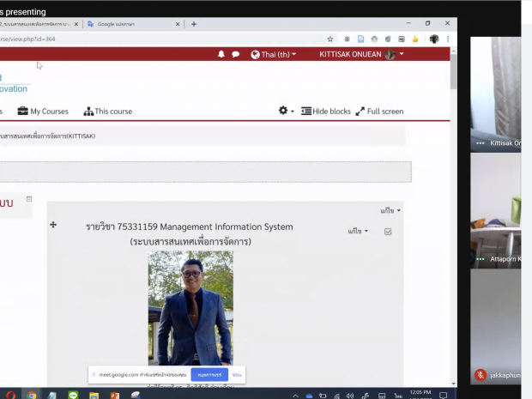532x399 pixels.
Task: Click the blue stop sharing button
Action: (x=209, y=375)
